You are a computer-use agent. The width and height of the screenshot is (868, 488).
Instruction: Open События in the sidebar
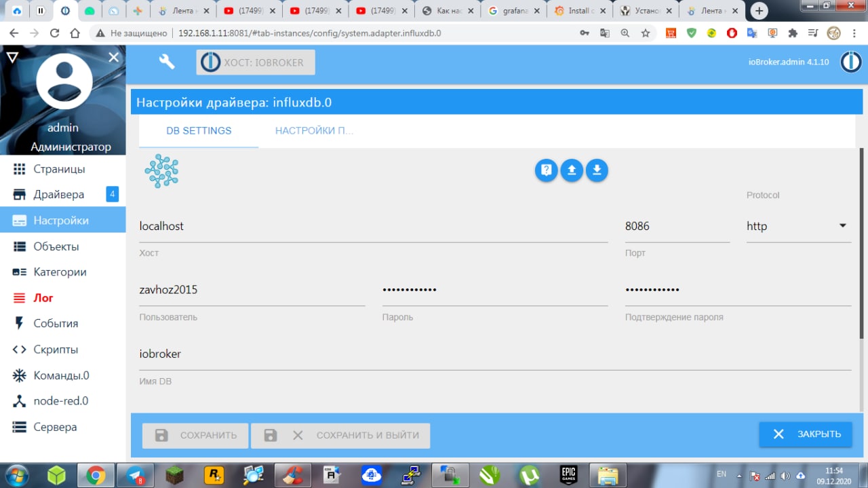point(63,324)
